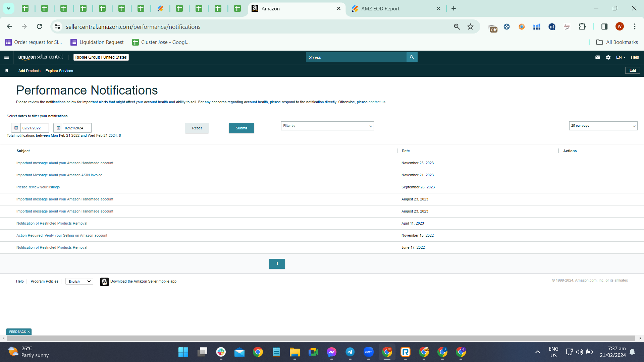Open a new browser tab

tap(454, 8)
